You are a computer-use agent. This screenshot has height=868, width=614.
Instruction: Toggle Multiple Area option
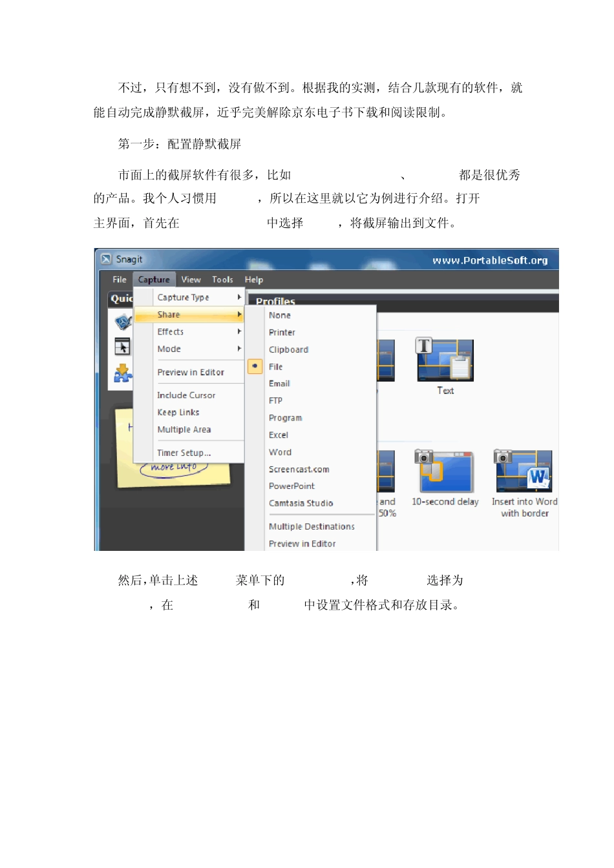click(189, 429)
